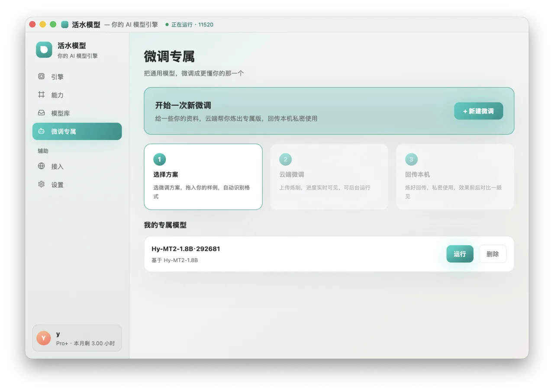Click the 微调专属 robot icon in sidebar
Image resolution: width=554 pixels, height=392 pixels.
pos(41,131)
